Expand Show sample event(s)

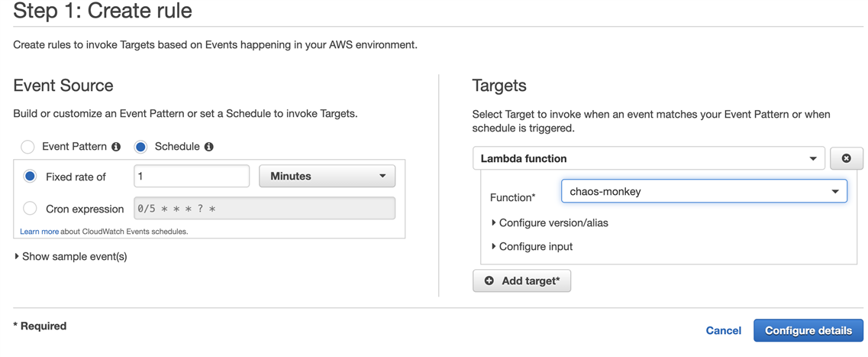(x=71, y=257)
